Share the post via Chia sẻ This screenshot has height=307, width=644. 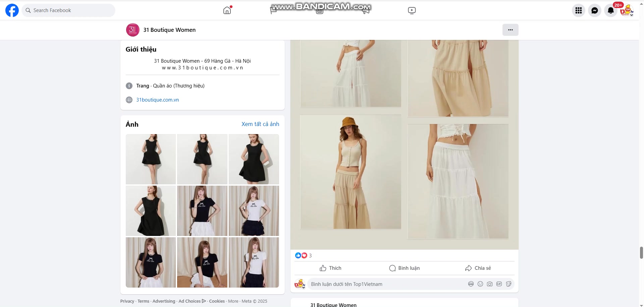click(478, 268)
